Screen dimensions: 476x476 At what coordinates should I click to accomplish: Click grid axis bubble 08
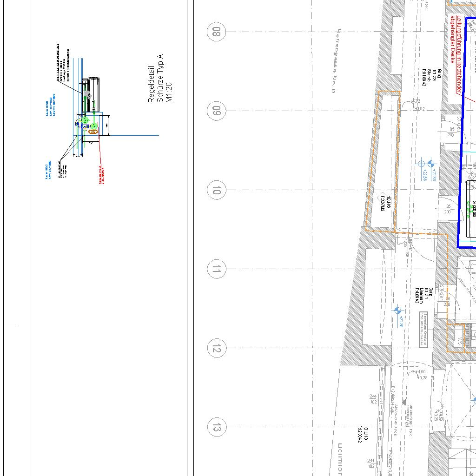click(x=216, y=32)
